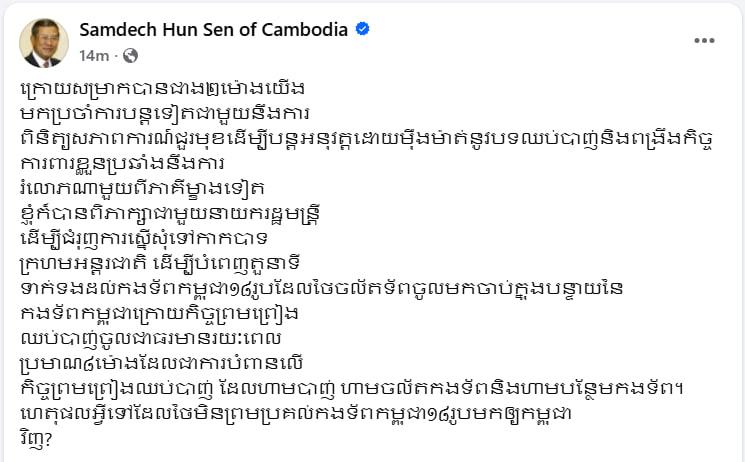Click post line starting with 'ដើម្បីជំរុញ'

144,238
